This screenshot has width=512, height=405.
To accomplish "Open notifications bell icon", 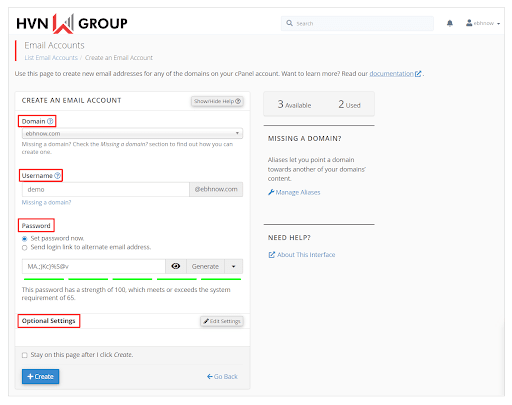I will click(450, 23).
